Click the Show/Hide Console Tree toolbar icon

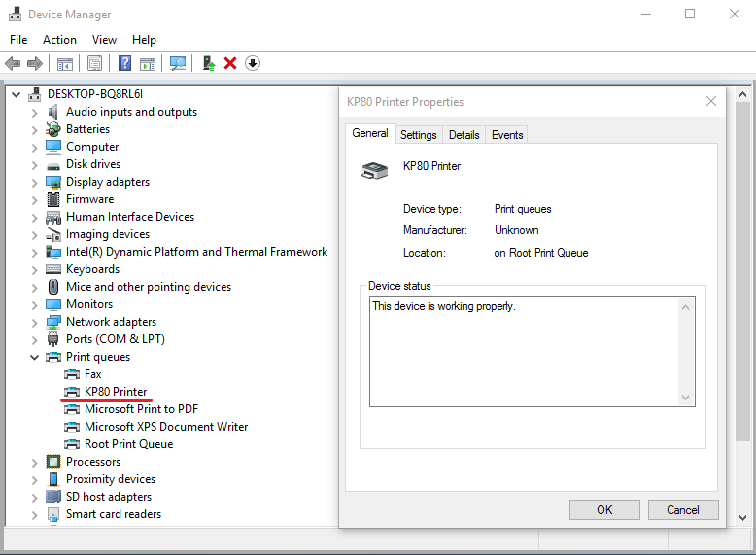point(64,63)
